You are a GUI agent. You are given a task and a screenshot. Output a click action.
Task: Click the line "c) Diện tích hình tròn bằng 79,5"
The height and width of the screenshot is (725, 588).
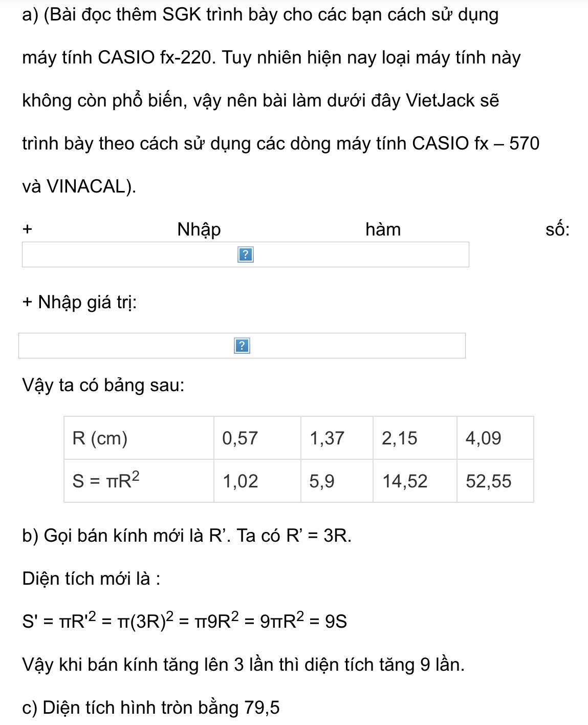(x=151, y=708)
